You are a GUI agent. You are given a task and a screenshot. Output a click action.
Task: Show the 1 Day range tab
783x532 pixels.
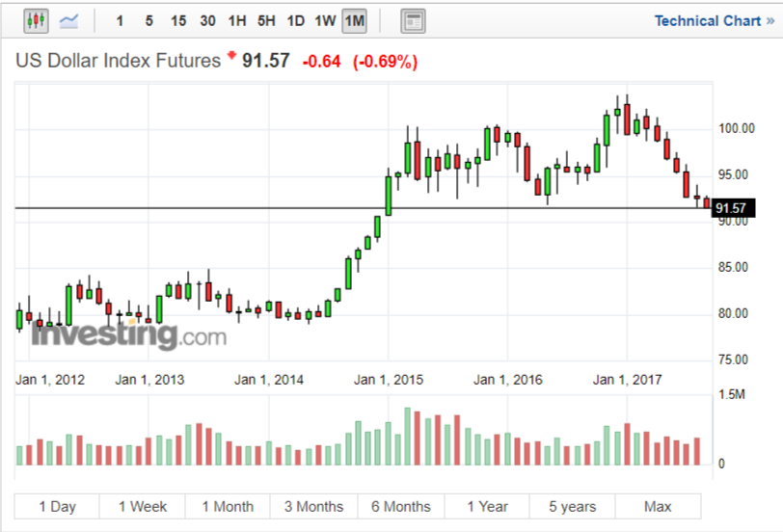coord(57,506)
